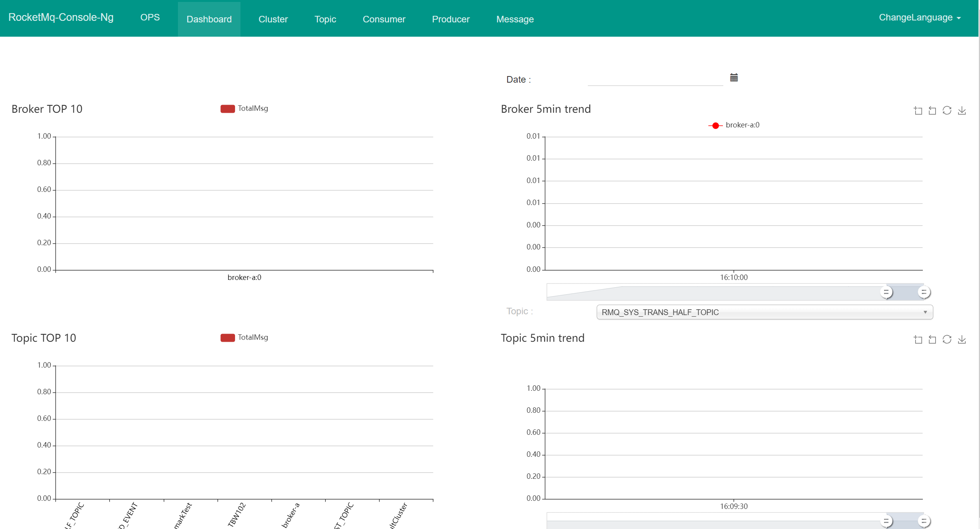Click right handle of Broker trend zoom slider
This screenshot has height=529, width=980.
924,292
